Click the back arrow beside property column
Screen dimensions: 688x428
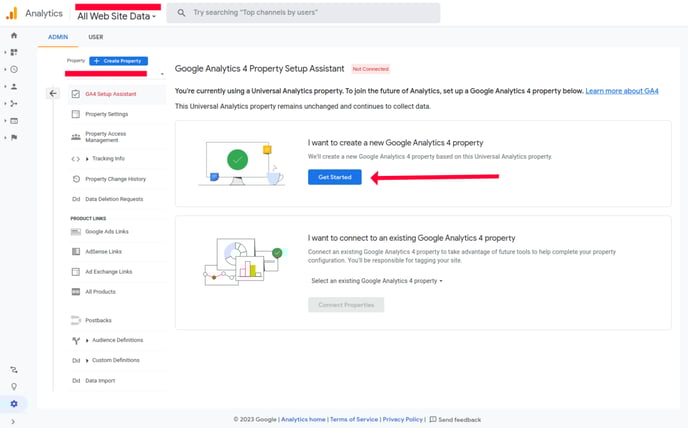coord(53,94)
